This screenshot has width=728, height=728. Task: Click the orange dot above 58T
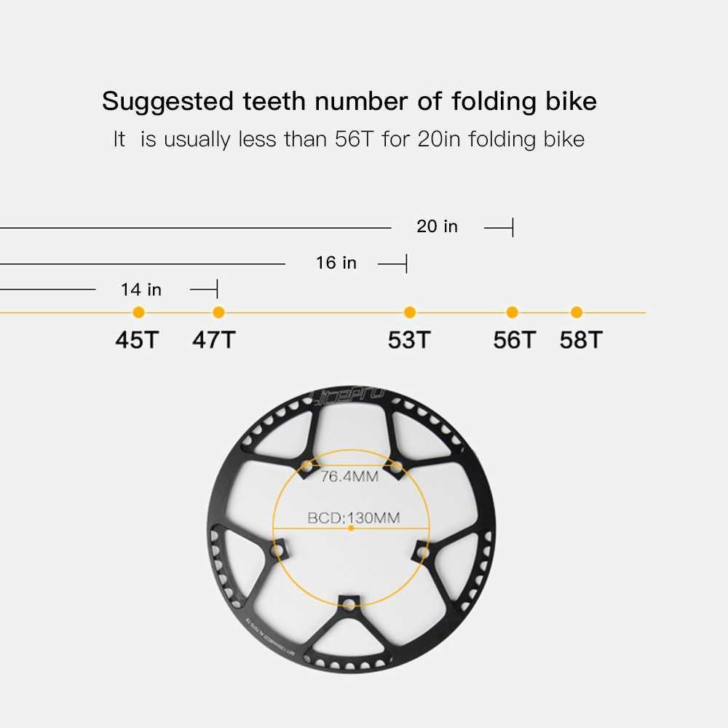pyautogui.click(x=577, y=312)
